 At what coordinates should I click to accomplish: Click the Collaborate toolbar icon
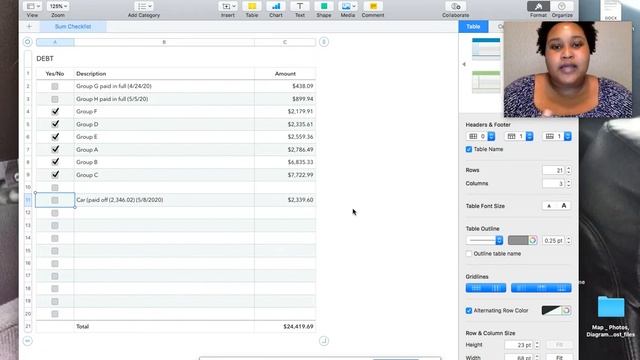pyautogui.click(x=456, y=6)
